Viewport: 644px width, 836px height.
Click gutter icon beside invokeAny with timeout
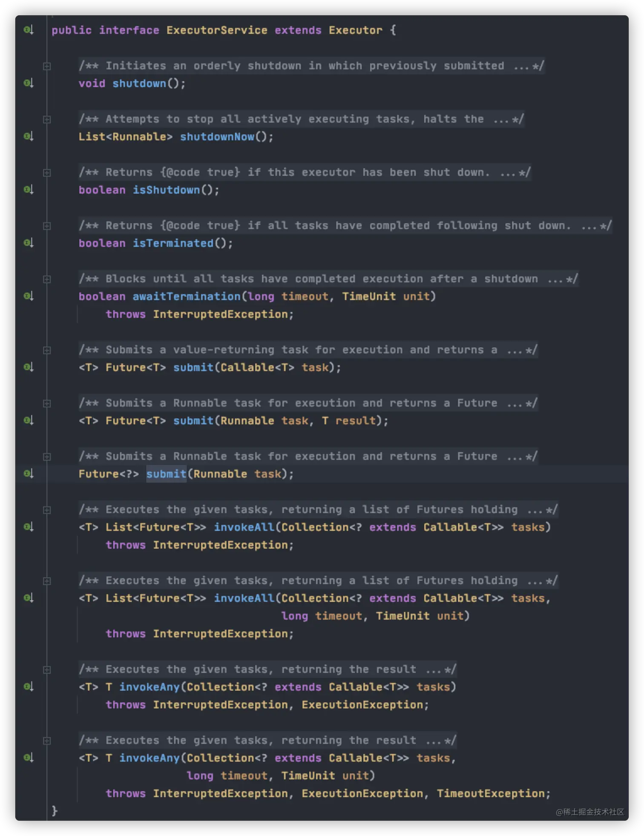coord(28,758)
